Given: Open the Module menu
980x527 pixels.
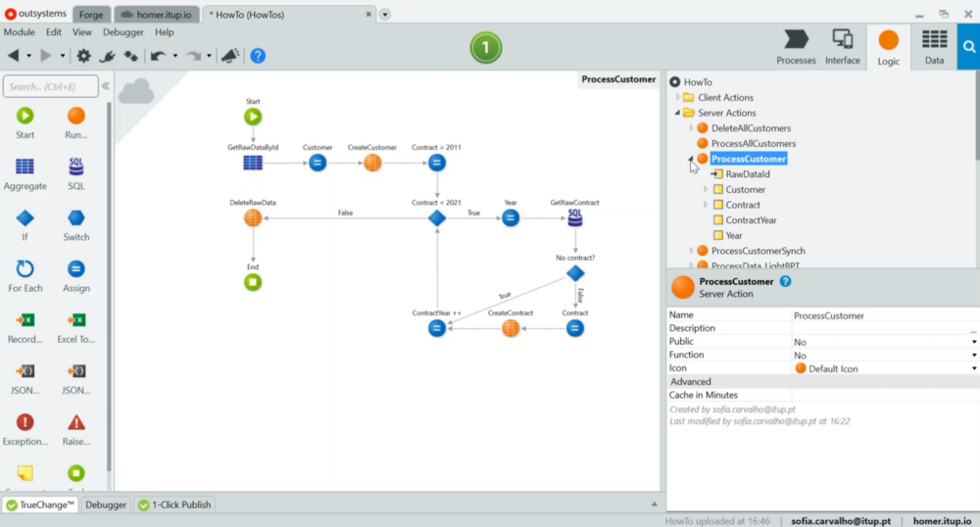Looking at the screenshot, I should click(20, 32).
